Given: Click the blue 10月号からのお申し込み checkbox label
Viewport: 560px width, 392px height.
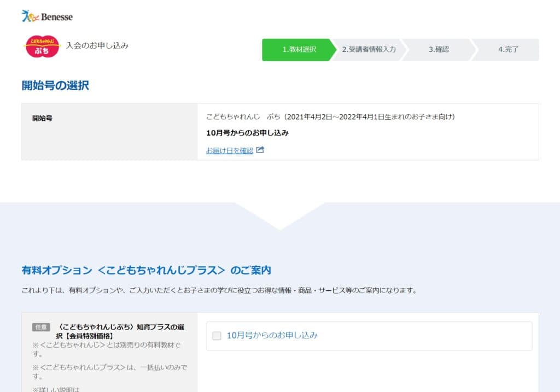Looking at the screenshot, I should 272,336.
